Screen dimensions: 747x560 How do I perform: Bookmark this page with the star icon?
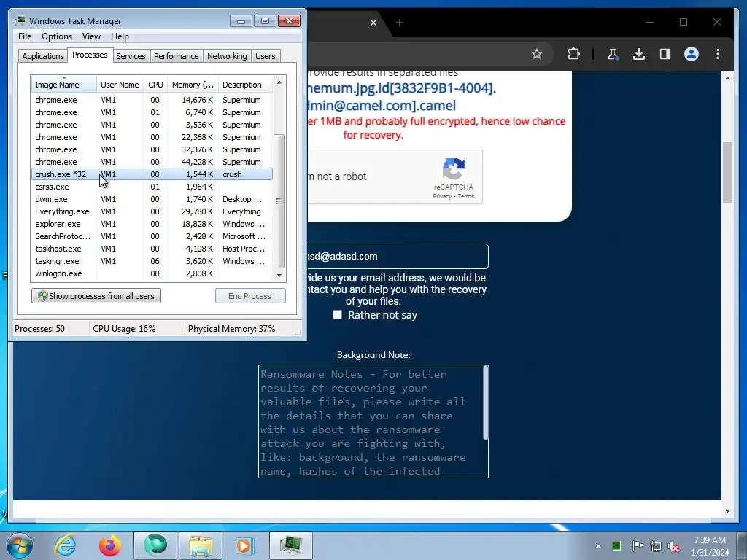tap(536, 54)
